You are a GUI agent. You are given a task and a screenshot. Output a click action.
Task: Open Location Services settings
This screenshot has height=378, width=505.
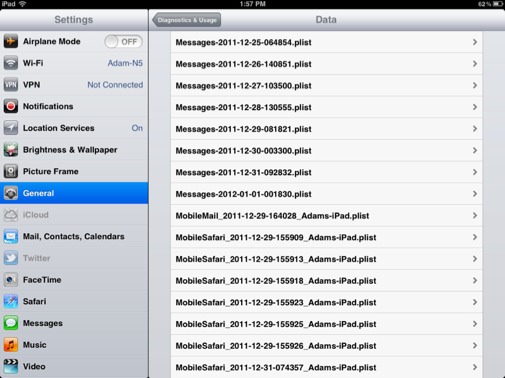pyautogui.click(x=74, y=128)
